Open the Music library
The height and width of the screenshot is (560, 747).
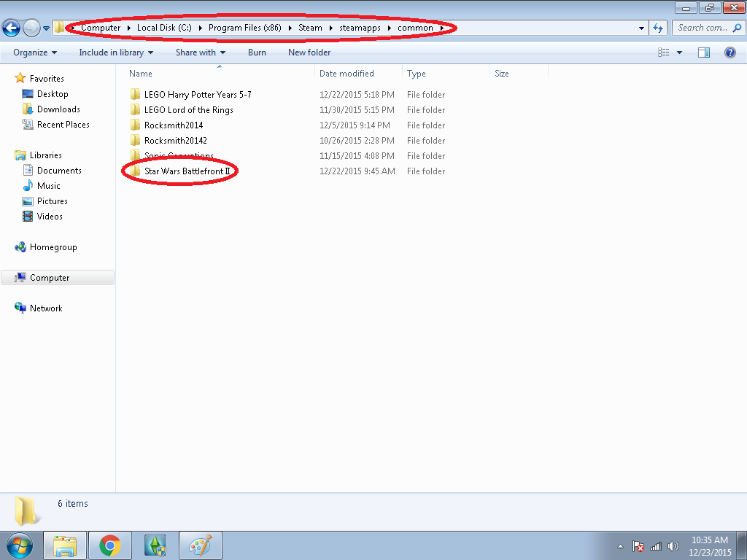pos(49,186)
